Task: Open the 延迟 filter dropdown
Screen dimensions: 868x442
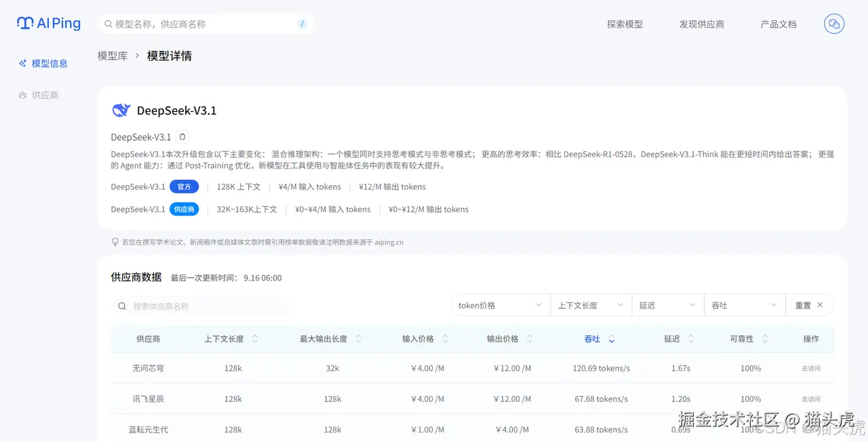Action: tap(667, 305)
